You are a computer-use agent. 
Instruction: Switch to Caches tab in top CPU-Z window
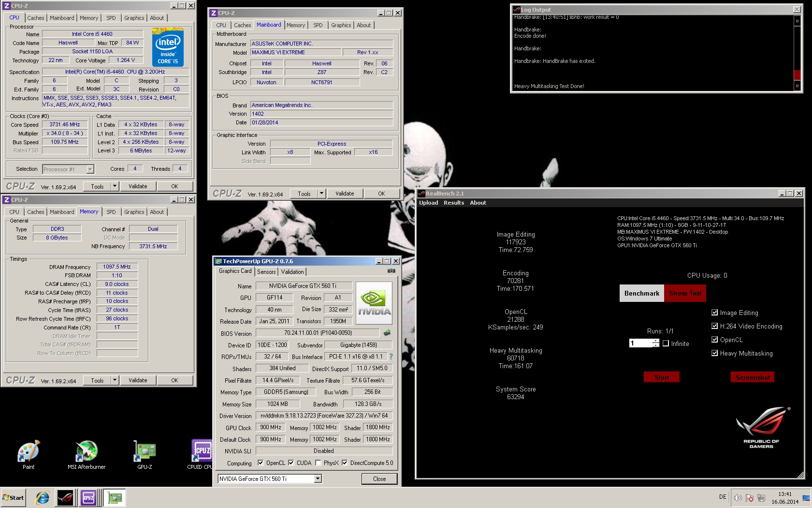(35, 18)
